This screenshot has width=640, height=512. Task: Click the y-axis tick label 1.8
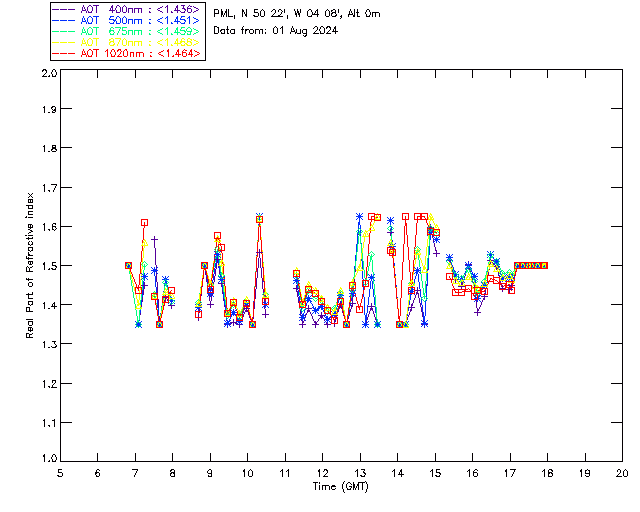point(49,148)
